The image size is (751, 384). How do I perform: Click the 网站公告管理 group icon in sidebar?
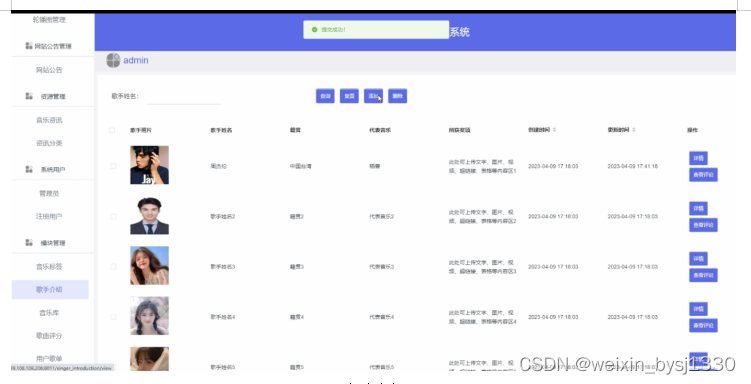29,46
